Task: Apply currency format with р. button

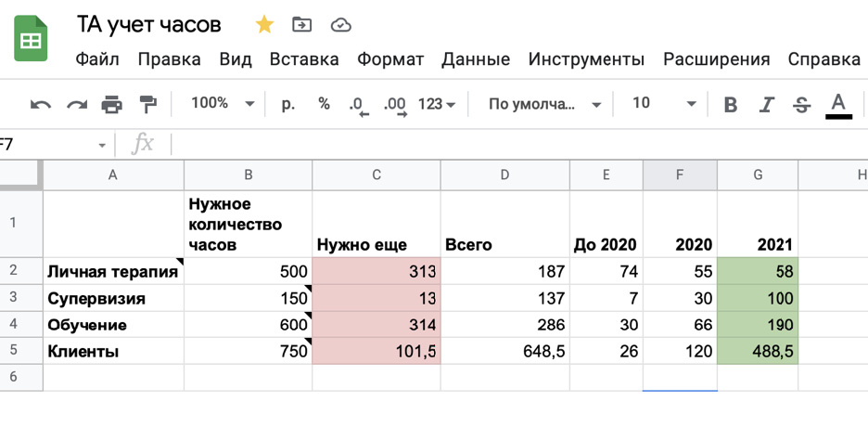Action: coord(288,104)
